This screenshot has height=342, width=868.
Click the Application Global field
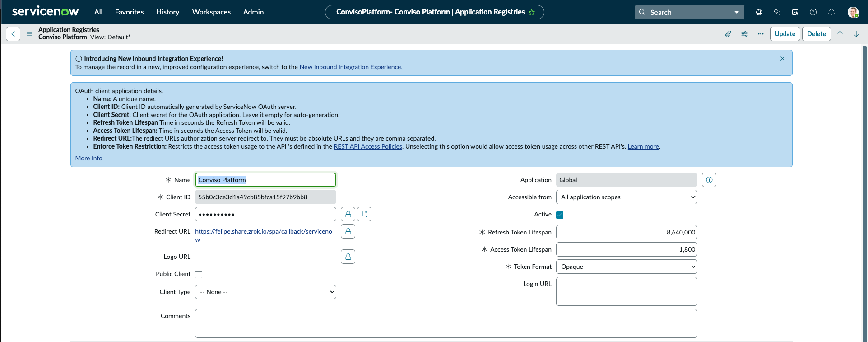(627, 180)
